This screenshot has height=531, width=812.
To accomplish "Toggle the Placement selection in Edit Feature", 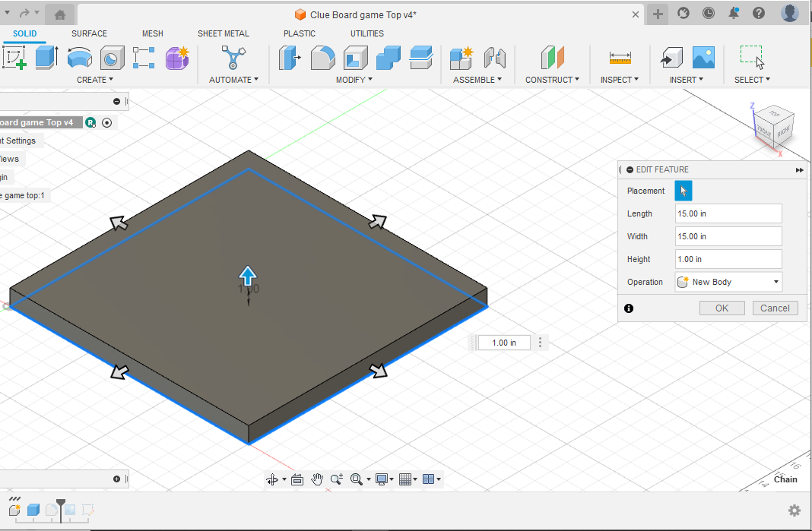I will click(684, 191).
